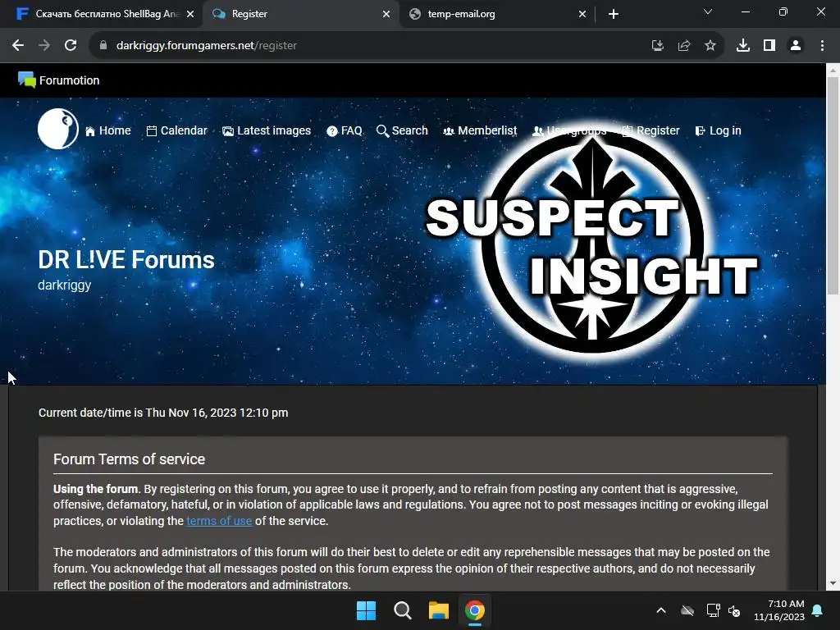Click the round forum avatar logo
Screen dimensions: 840x630
click(x=58, y=129)
